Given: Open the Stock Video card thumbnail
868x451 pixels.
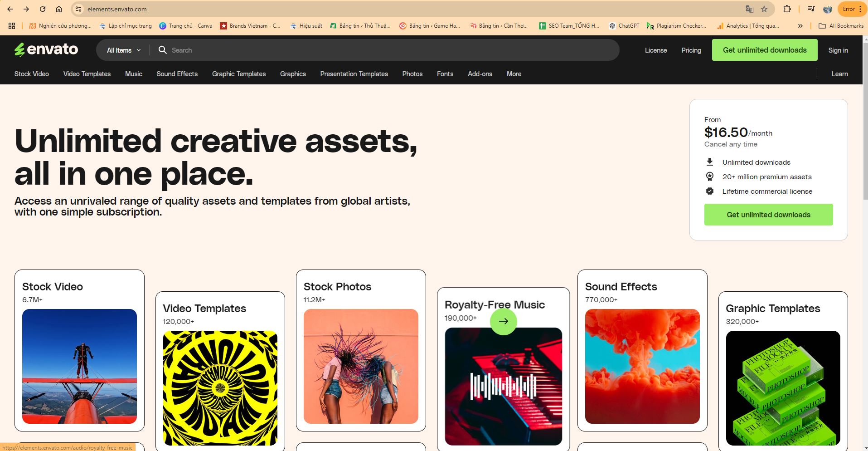Looking at the screenshot, I should click(79, 366).
